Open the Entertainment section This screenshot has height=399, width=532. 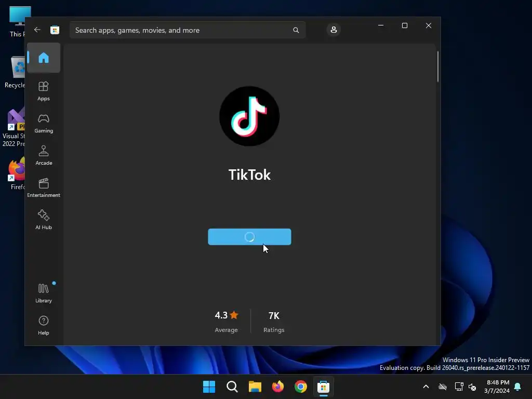pos(44,188)
